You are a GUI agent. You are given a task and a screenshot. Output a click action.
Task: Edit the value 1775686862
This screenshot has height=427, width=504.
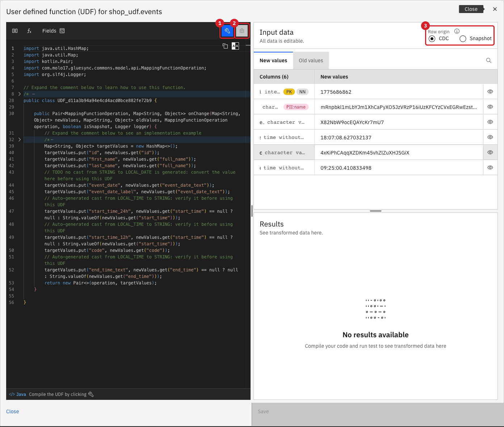(x=399, y=92)
